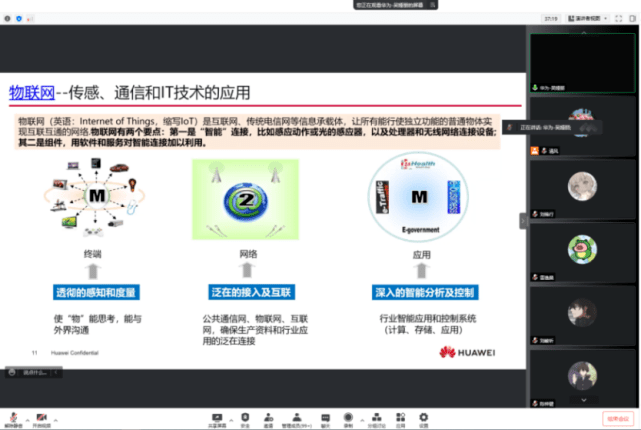641x430 pixels.
Task: Click the orange host badge icon
Action: click(534, 151)
